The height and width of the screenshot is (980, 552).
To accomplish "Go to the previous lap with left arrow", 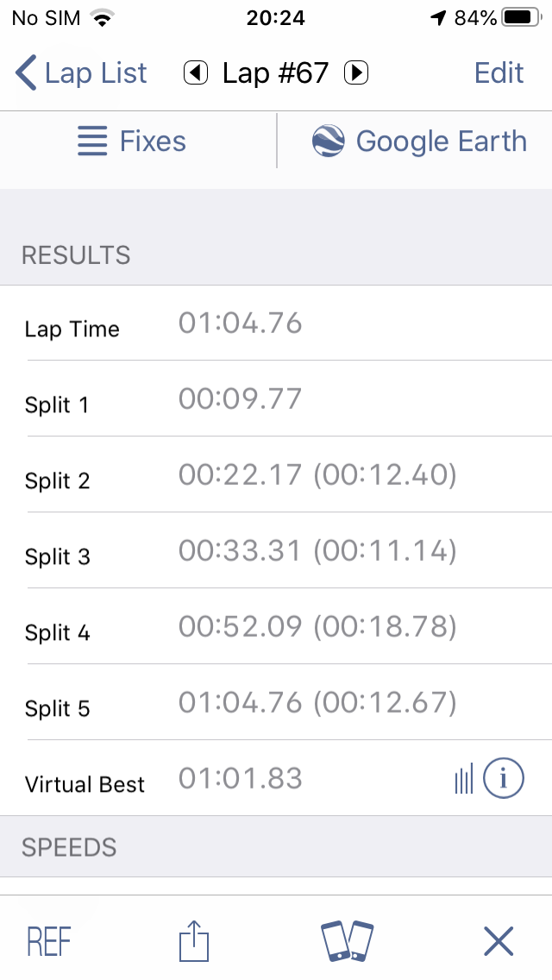I will [196, 73].
